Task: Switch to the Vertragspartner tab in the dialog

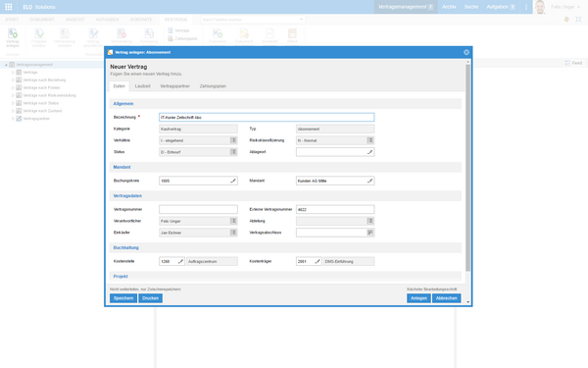Action: coord(174,86)
